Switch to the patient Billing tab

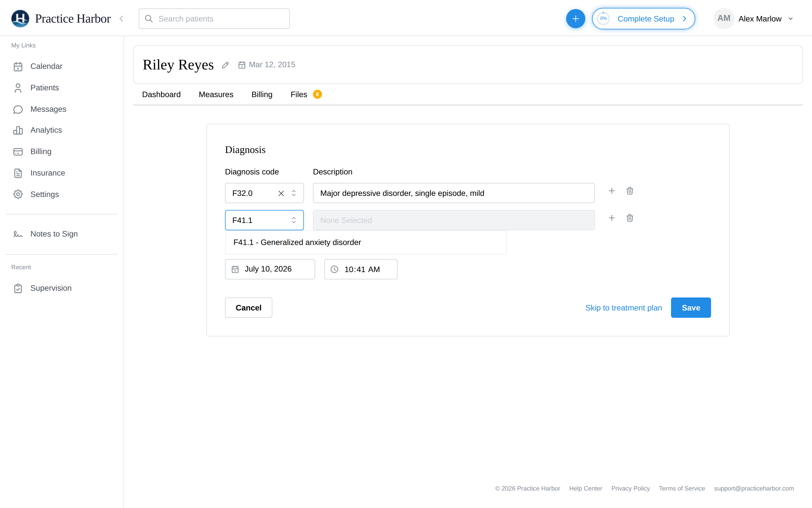pyautogui.click(x=262, y=95)
